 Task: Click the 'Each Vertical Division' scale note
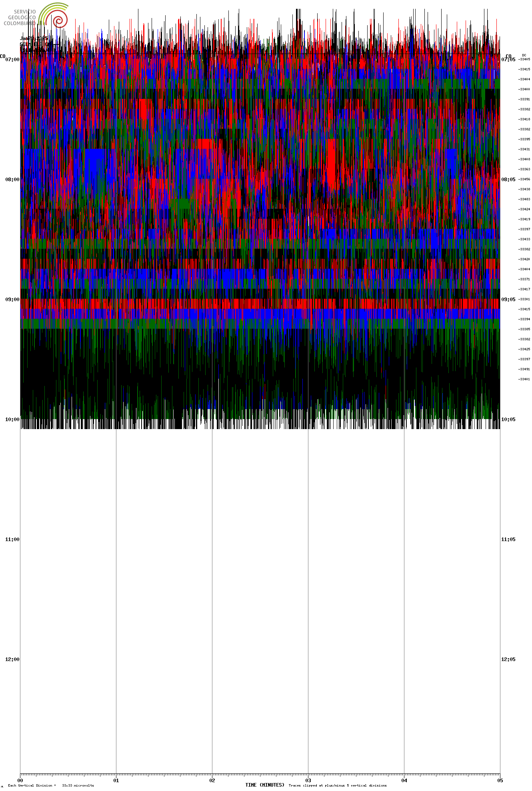click(x=51, y=785)
